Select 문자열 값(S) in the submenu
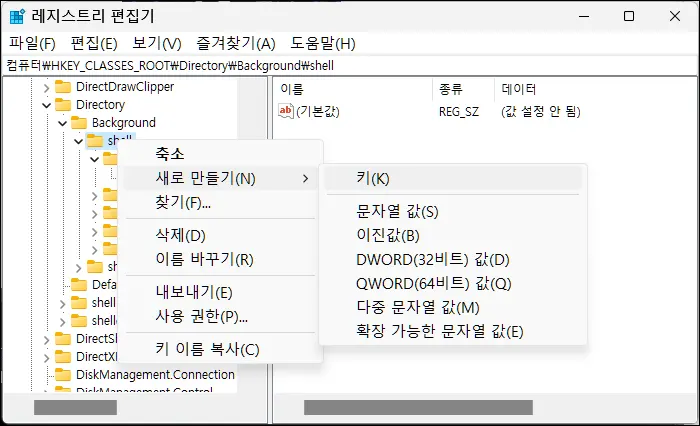The height and width of the screenshot is (426, 700). coord(453,211)
